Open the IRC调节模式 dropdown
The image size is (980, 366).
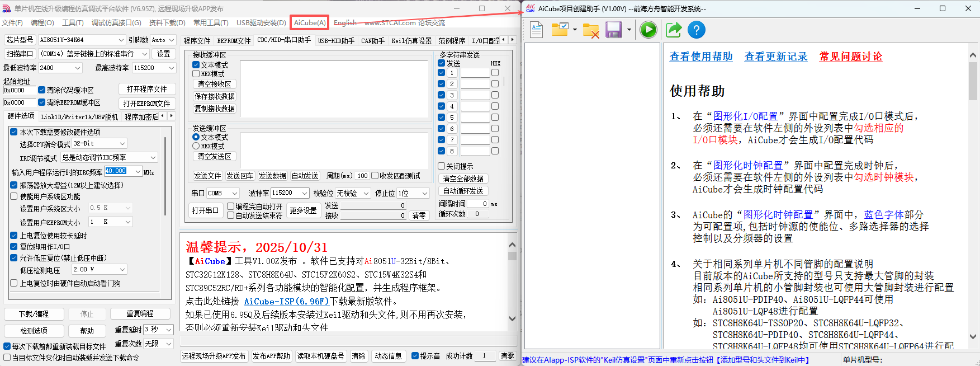pyautogui.click(x=153, y=158)
